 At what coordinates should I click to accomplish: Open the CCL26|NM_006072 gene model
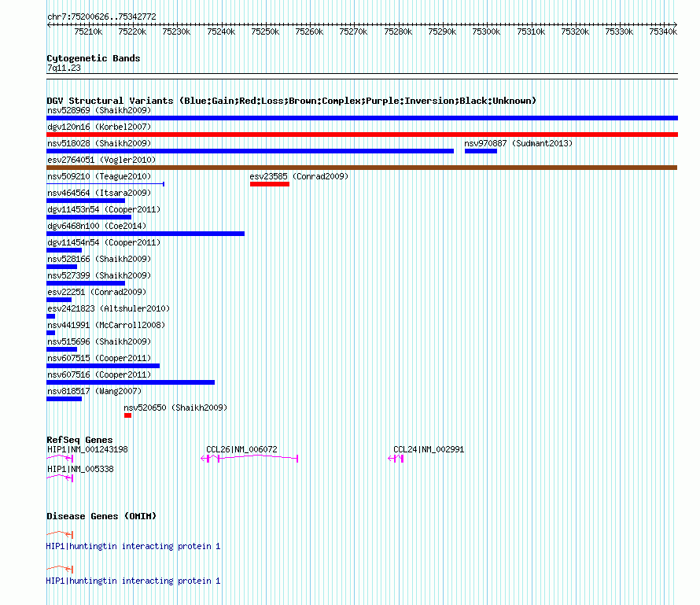(249, 458)
